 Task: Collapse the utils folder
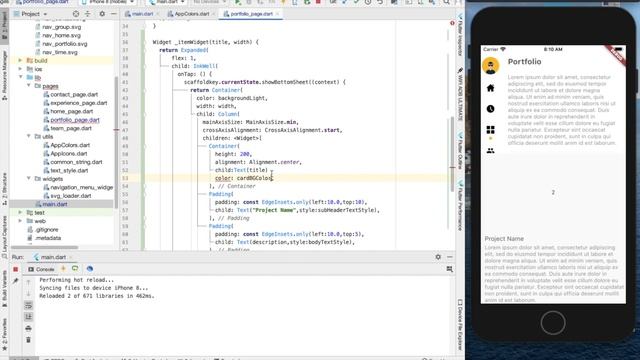tap(29, 136)
